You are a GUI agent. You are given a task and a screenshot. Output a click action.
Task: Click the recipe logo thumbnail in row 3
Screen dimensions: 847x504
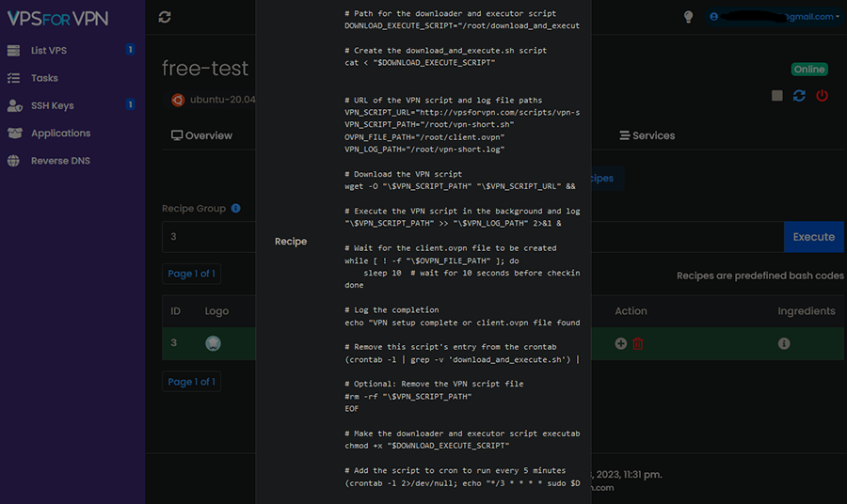[213, 343]
